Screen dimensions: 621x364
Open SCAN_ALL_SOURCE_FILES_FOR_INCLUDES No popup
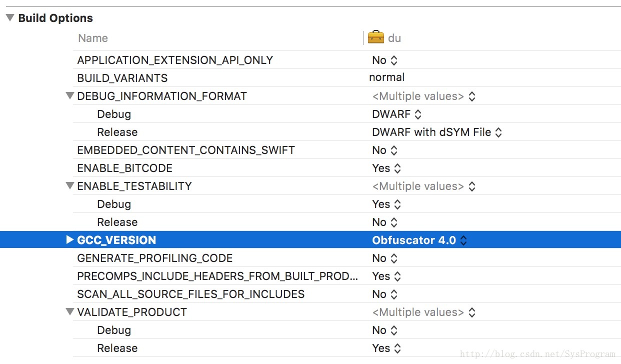point(384,294)
